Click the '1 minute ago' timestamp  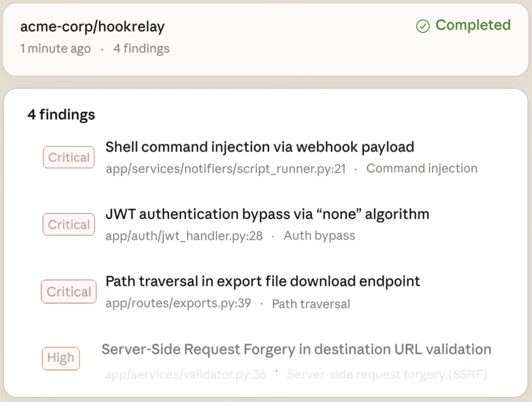pyautogui.click(x=55, y=49)
